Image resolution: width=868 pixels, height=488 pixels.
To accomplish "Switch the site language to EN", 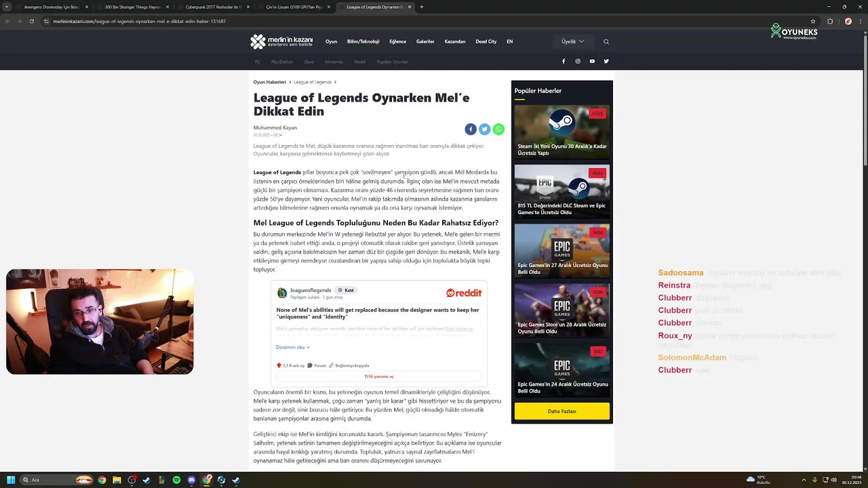I will [x=510, y=41].
